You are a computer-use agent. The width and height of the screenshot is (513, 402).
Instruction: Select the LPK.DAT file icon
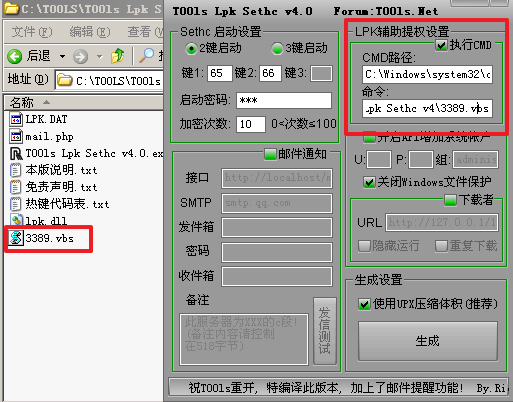[x=15, y=119]
